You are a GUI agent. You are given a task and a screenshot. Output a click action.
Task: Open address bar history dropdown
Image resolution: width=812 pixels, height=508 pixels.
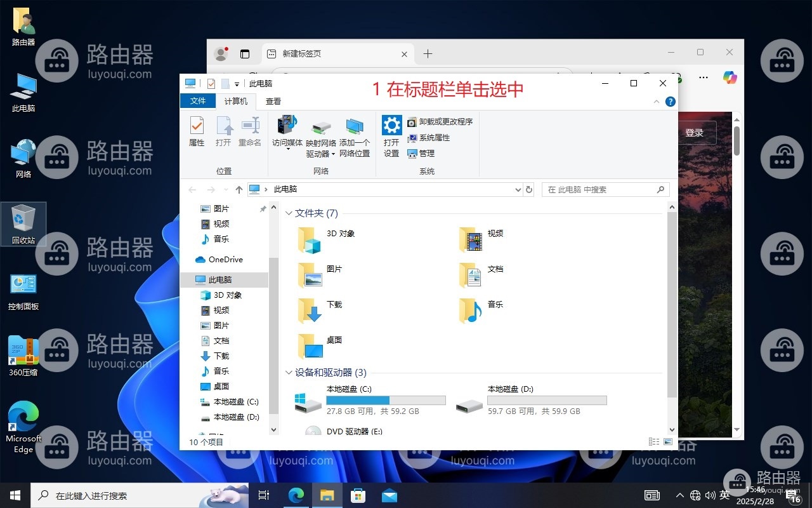coord(518,189)
